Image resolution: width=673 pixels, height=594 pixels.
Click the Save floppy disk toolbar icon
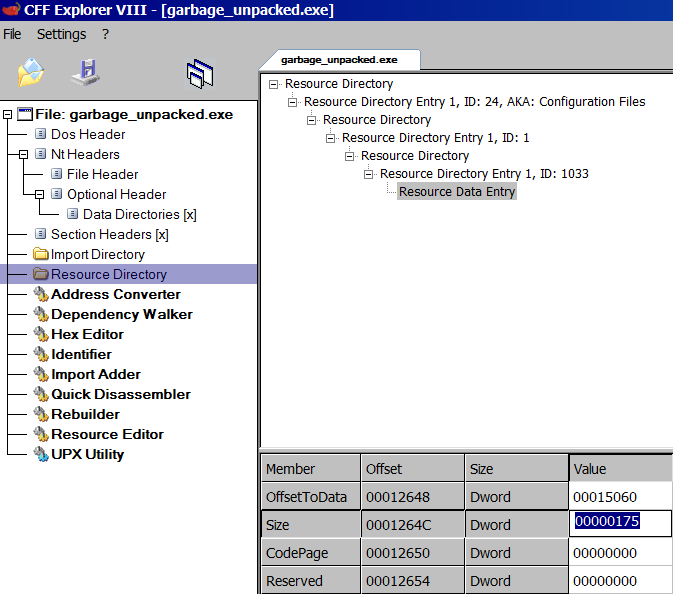(86, 72)
